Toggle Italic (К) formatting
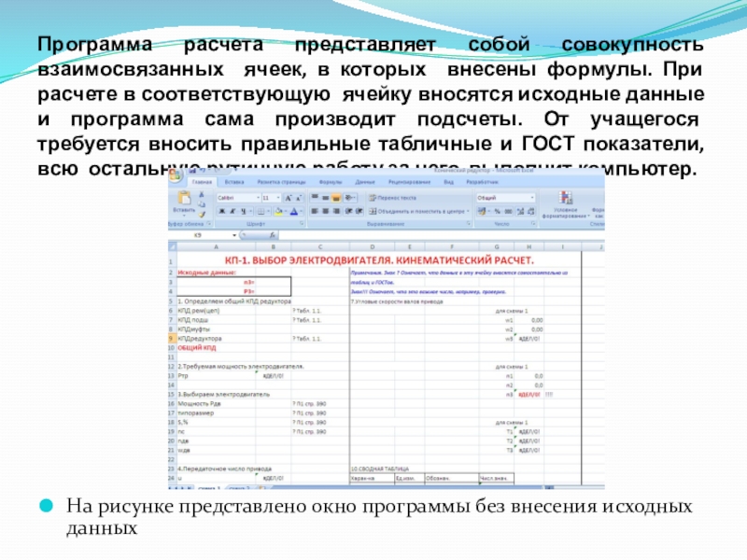 (233, 212)
